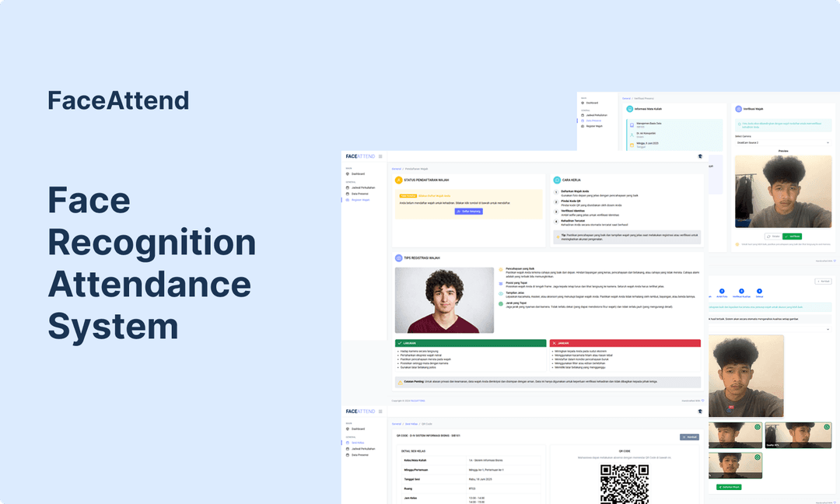Click the Status Pendaftaran Wajah user icon
840x504 pixels.
[x=399, y=180]
